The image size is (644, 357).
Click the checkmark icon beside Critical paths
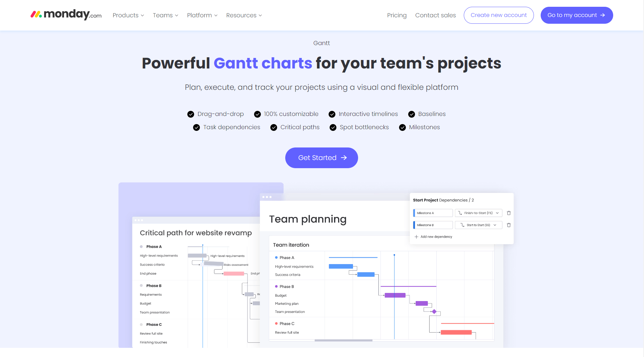(x=274, y=127)
